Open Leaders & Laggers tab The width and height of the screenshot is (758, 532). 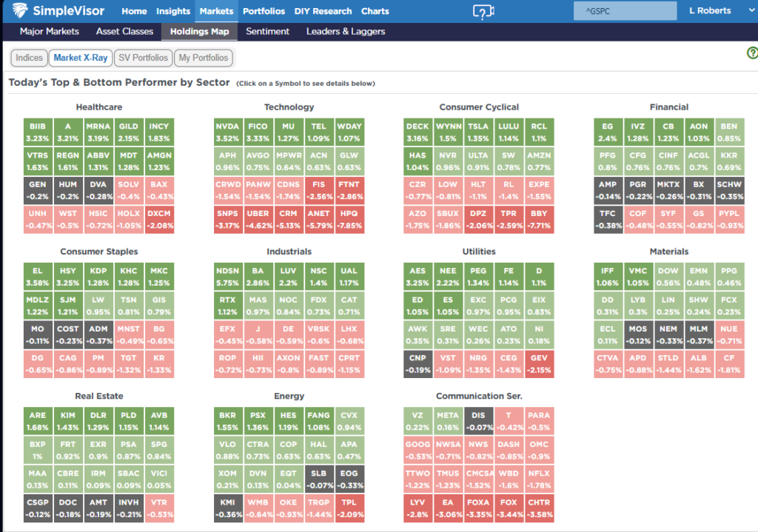346,31
